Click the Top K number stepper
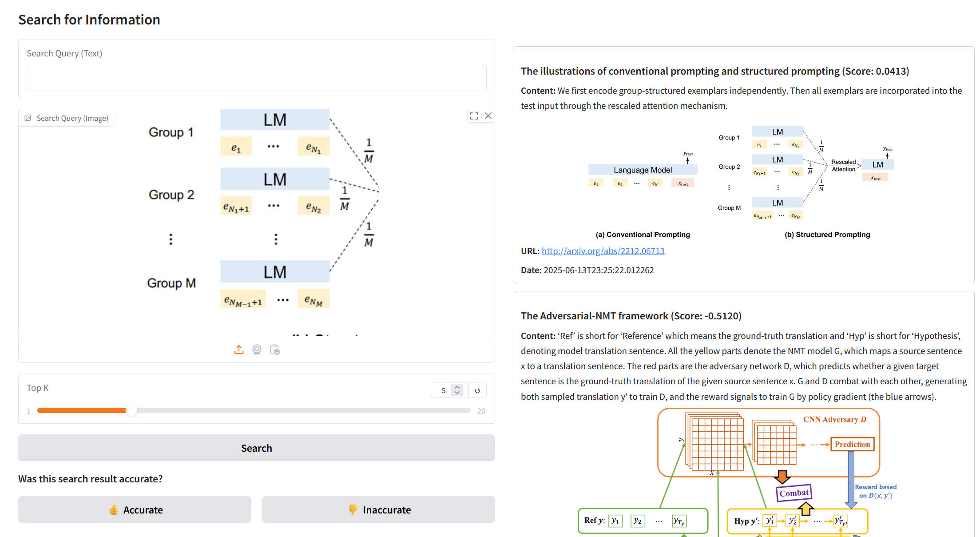 point(457,390)
